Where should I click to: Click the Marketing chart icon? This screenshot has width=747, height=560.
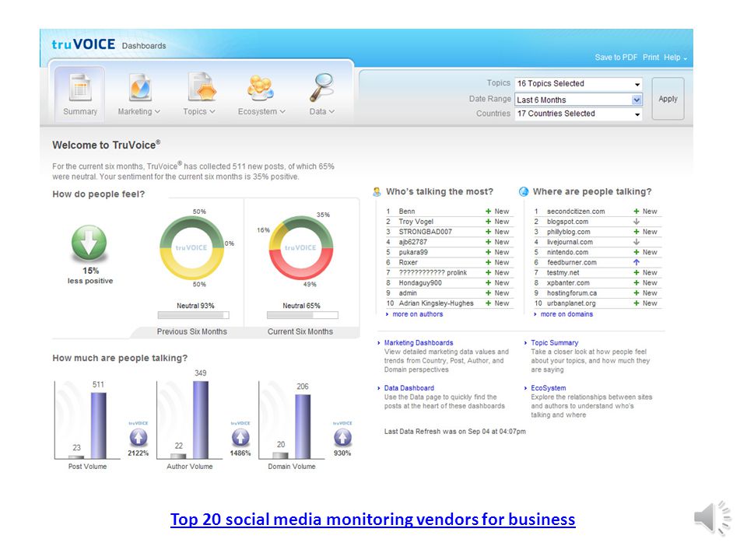coord(140,87)
